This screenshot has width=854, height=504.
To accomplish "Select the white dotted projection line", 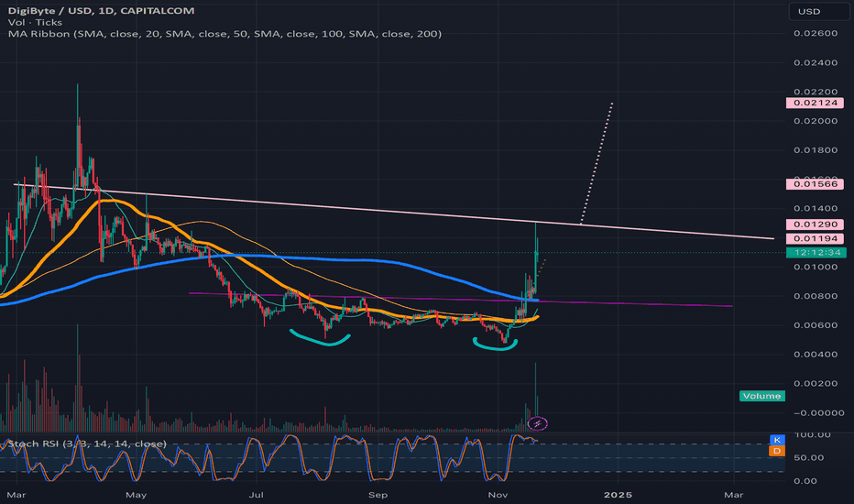I will pyautogui.click(x=597, y=163).
